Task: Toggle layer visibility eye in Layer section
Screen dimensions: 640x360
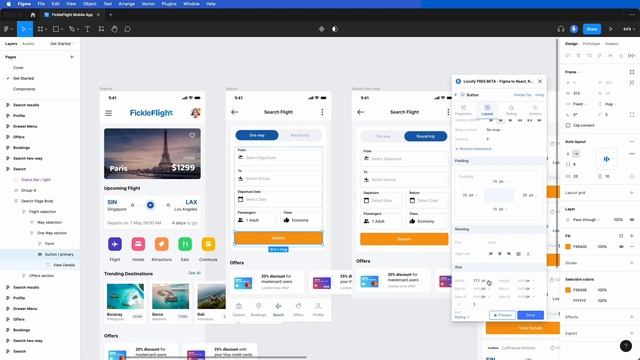Action: click(632, 220)
